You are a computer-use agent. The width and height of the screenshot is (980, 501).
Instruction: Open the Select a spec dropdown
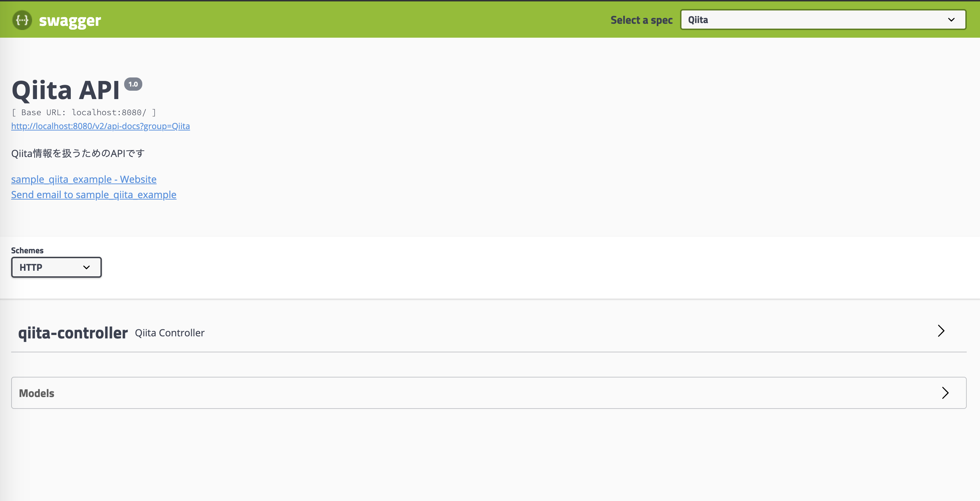[x=823, y=20]
